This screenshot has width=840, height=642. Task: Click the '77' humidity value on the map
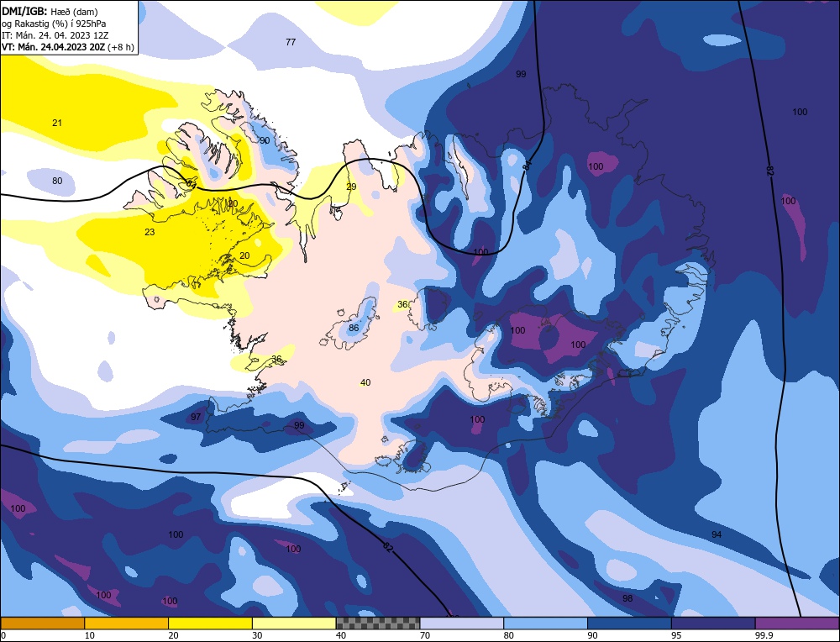pyautogui.click(x=291, y=42)
